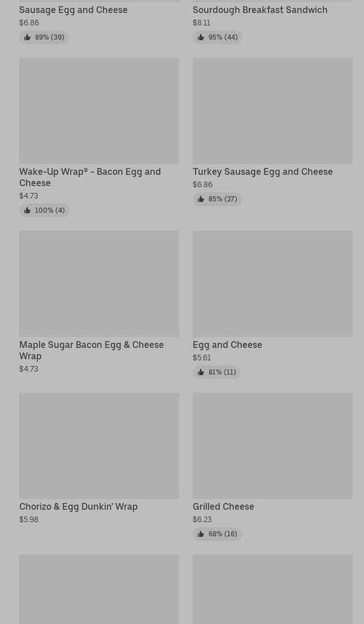Select Maple Sugar Bacon Egg & Cheese Wrap
Screen dimensions: 364x624
[91, 350]
